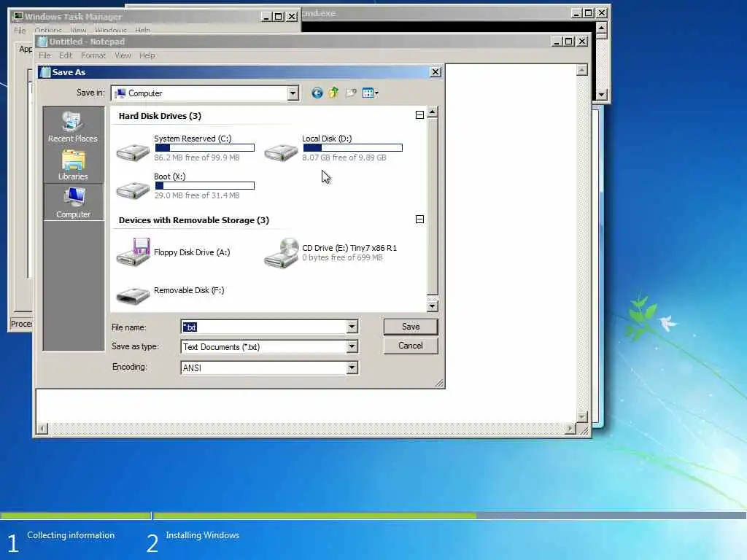Click the Task Manager title bar icon

pyautogui.click(x=18, y=16)
